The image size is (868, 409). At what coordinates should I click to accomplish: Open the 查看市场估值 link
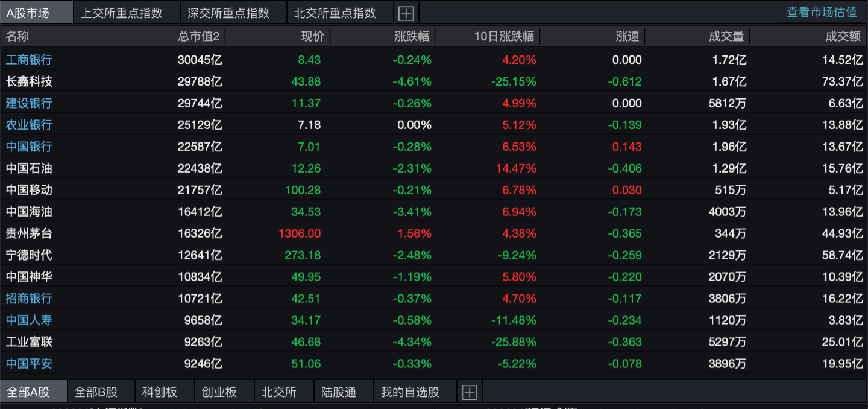tap(822, 12)
